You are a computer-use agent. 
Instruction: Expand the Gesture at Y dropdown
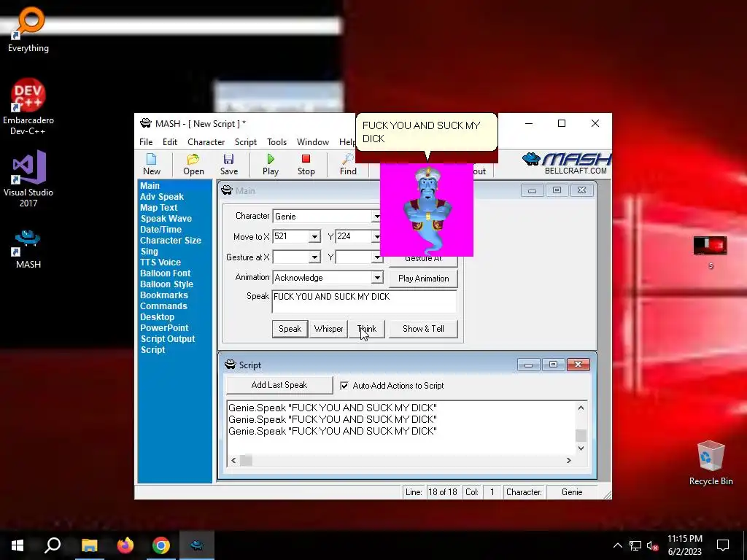pos(377,257)
